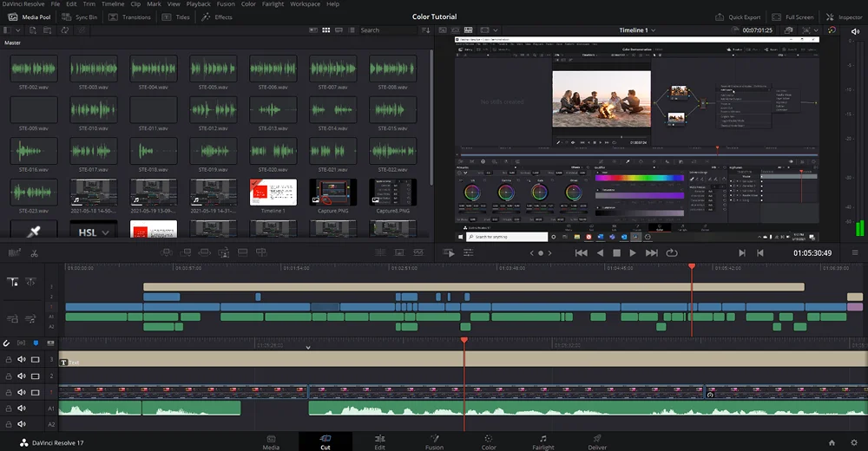Switch to the Color page
Viewport: 868px width, 451px height.
click(x=488, y=442)
